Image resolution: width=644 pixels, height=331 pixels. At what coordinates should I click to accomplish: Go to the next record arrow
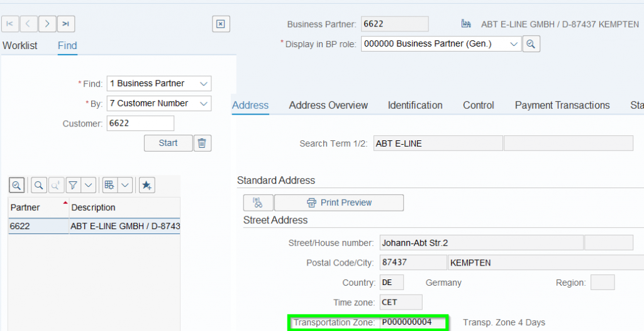coord(47,24)
